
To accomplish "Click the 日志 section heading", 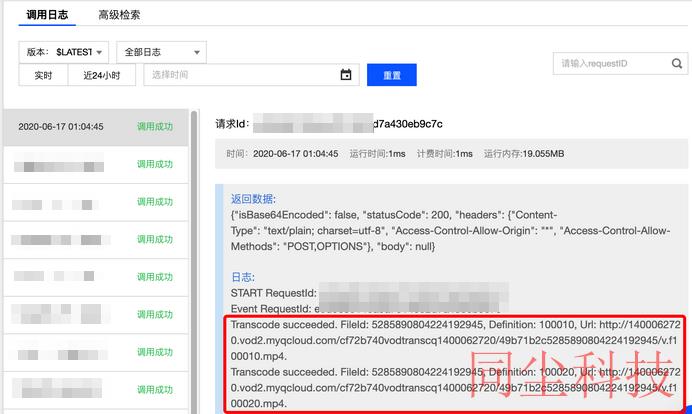I will click(x=241, y=276).
